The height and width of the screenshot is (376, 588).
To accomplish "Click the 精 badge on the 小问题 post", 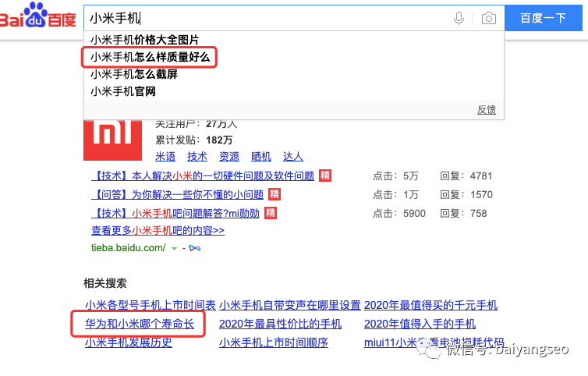I will click(x=275, y=194).
